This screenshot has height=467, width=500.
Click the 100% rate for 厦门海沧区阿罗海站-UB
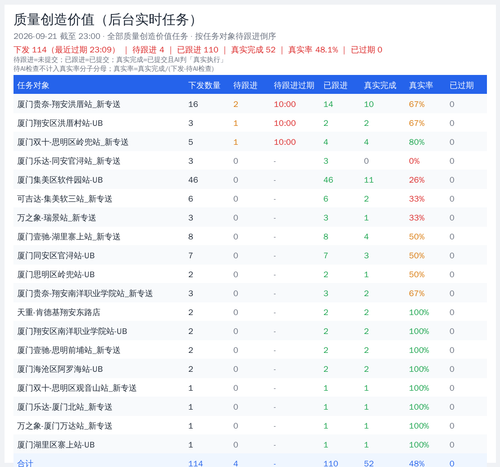pos(419,369)
